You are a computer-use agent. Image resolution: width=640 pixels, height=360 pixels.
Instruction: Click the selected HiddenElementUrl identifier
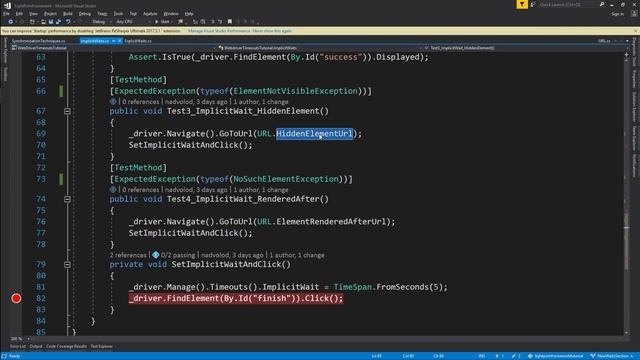[314, 133]
